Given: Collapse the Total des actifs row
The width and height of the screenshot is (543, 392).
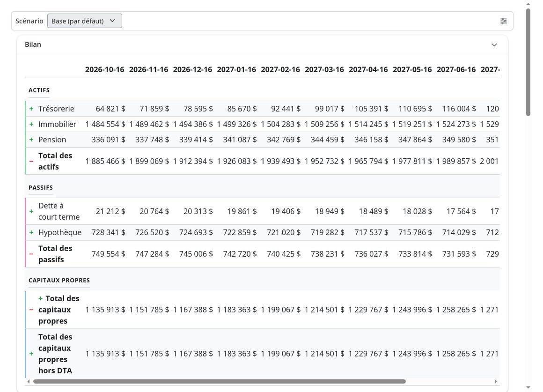Looking at the screenshot, I should (31, 161).
